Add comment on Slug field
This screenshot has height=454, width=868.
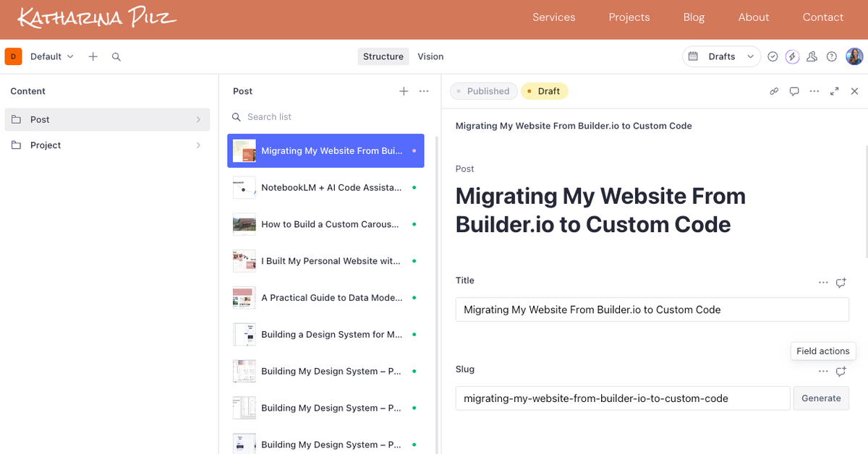(x=841, y=371)
